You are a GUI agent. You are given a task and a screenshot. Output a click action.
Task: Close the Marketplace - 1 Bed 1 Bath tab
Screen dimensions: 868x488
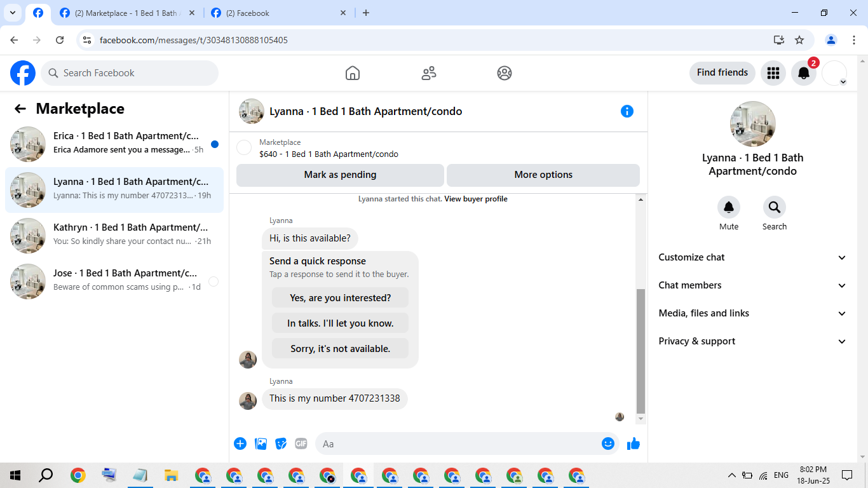[192, 13]
